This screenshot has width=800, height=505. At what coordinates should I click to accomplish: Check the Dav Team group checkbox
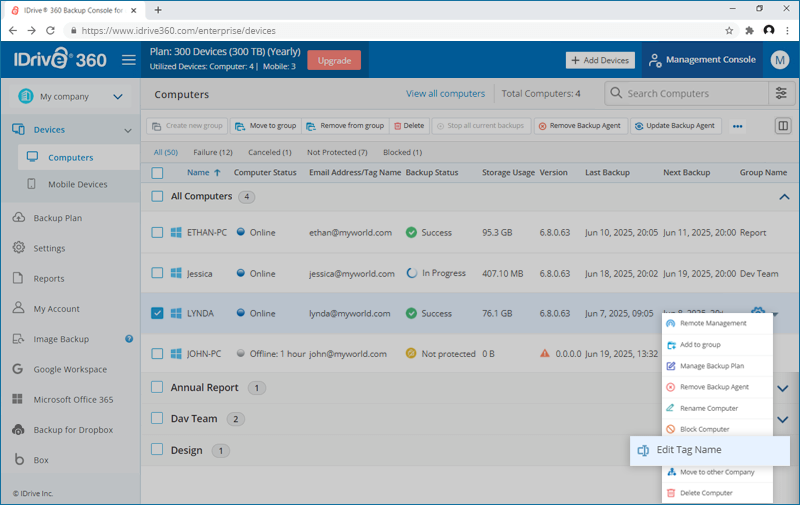[x=157, y=418]
